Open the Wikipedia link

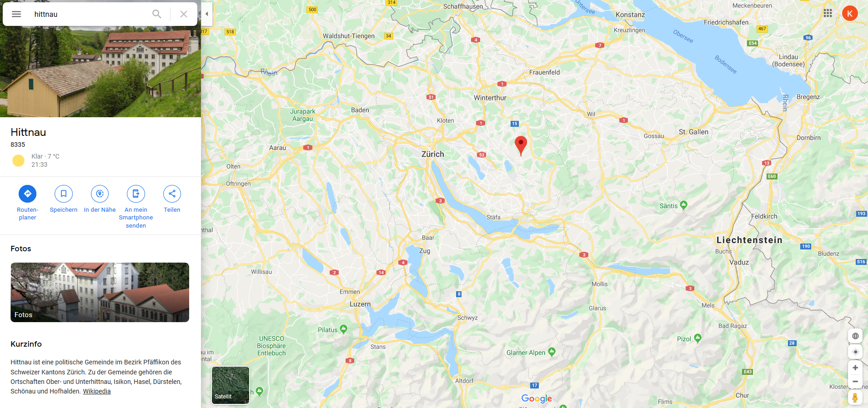pyautogui.click(x=97, y=391)
